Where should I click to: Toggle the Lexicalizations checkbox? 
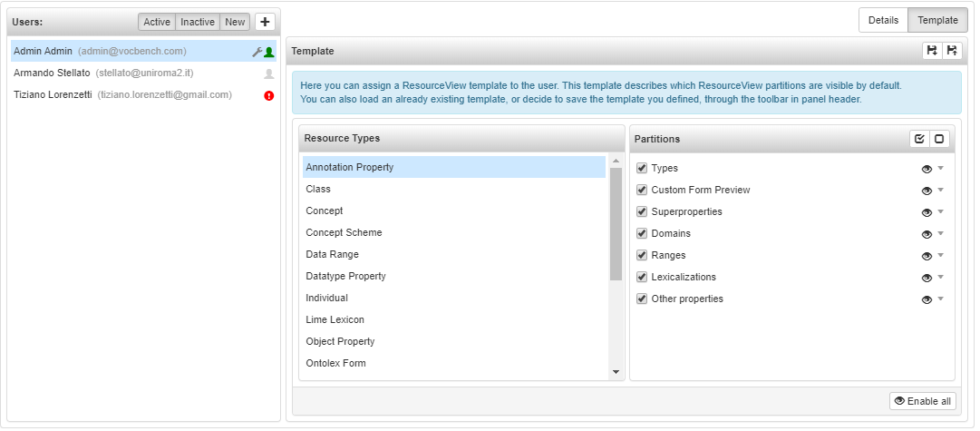coord(641,277)
